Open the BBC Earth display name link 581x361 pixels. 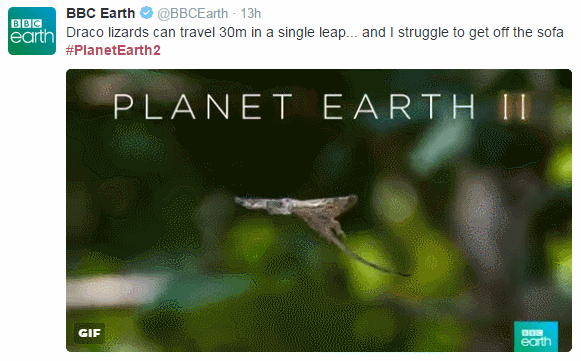coord(100,13)
